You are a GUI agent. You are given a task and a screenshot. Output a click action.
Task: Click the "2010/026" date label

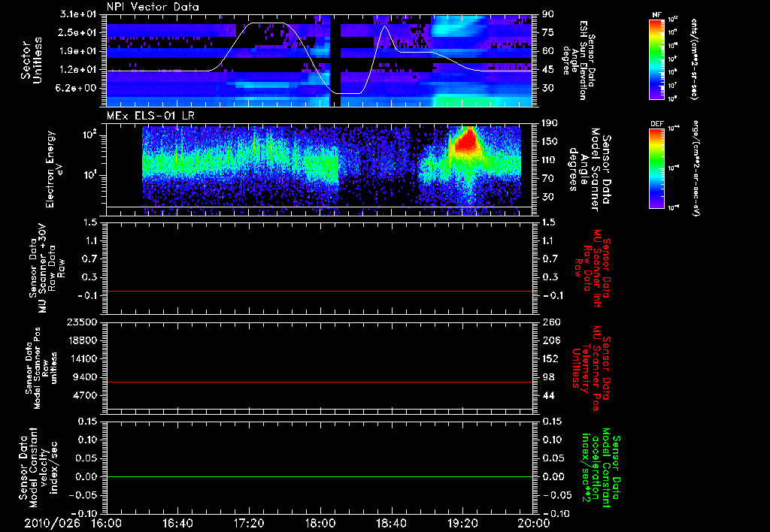(52, 523)
